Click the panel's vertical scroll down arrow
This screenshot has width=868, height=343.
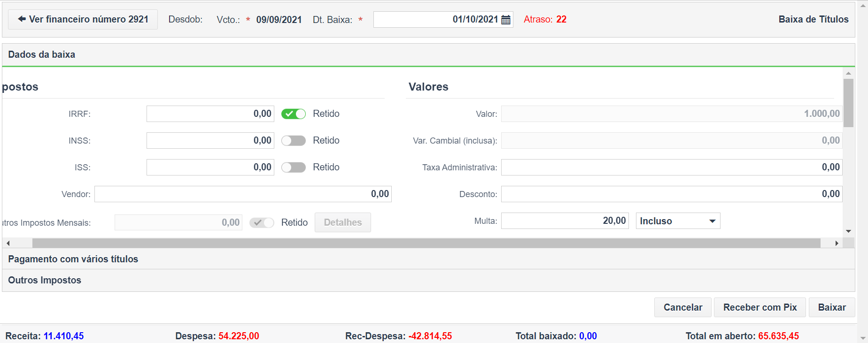848,231
